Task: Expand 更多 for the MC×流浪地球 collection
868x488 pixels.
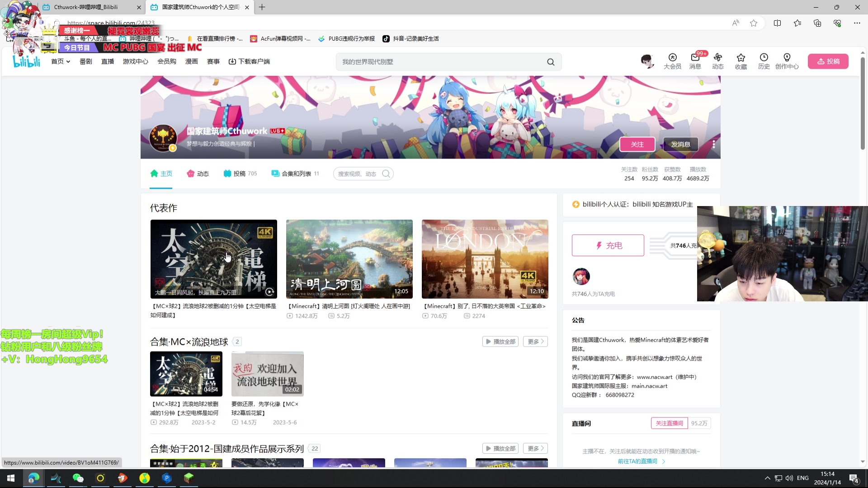Action: pyautogui.click(x=535, y=341)
